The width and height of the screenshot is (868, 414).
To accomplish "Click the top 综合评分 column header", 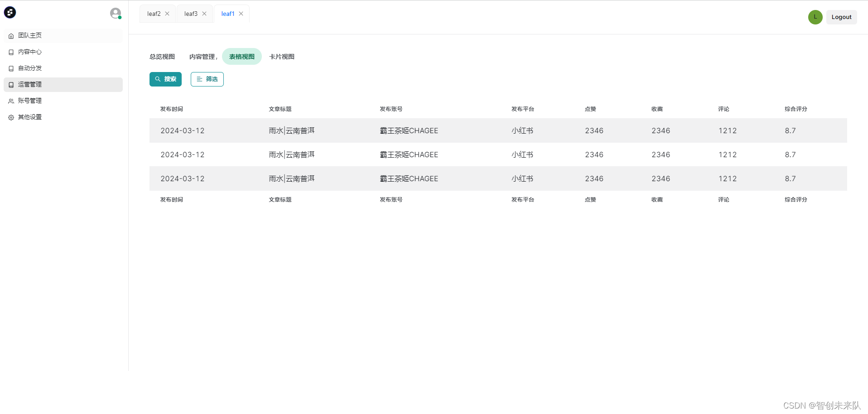I will tap(796, 109).
